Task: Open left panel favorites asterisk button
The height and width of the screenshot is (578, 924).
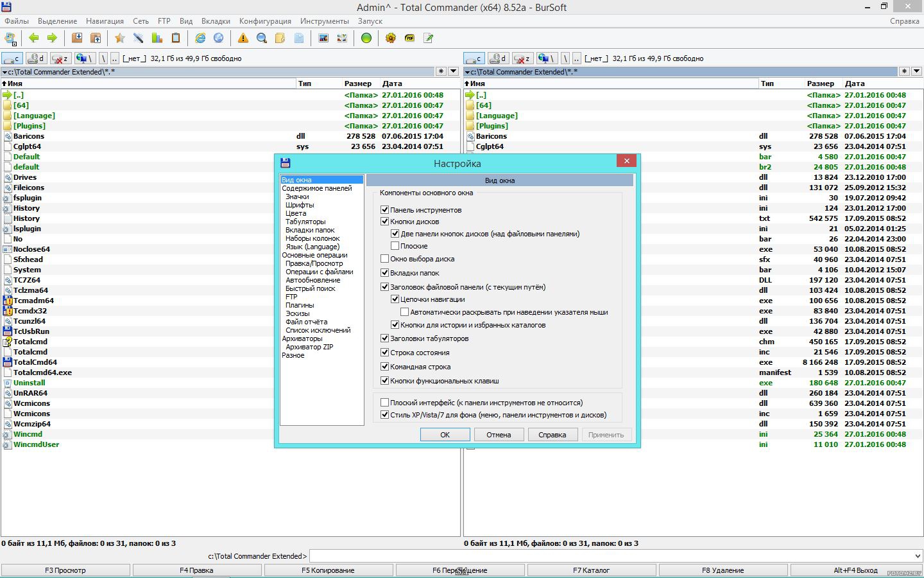Action: (441, 71)
